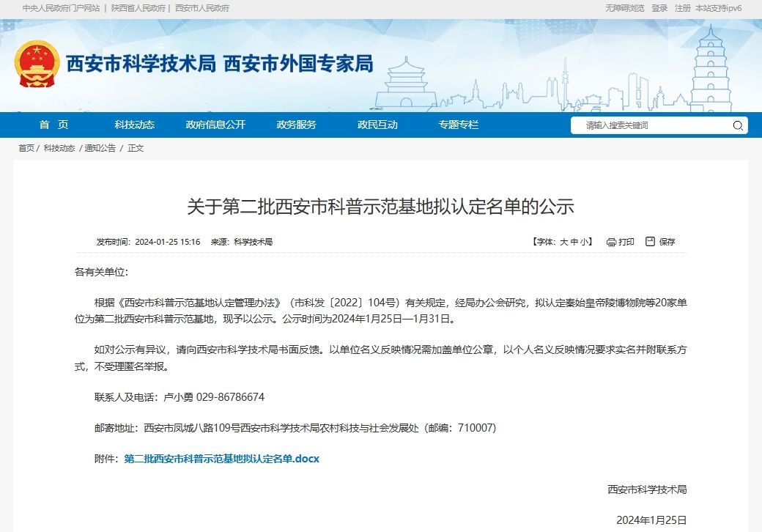Click the printer icon to print

pos(611,242)
